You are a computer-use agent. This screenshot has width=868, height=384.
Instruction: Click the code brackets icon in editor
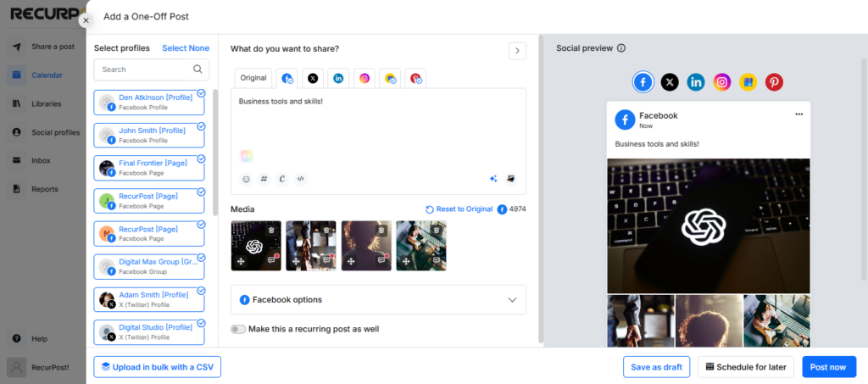[301, 179]
